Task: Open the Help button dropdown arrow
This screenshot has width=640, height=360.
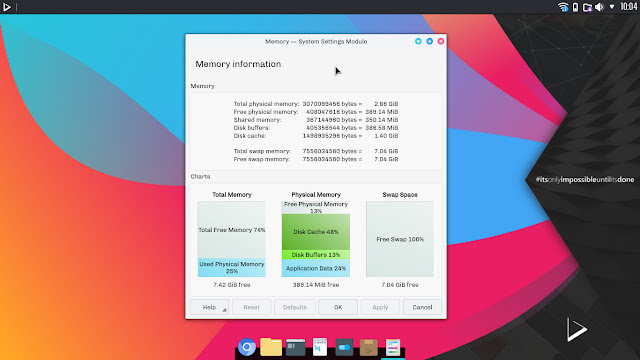Action: [x=224, y=310]
